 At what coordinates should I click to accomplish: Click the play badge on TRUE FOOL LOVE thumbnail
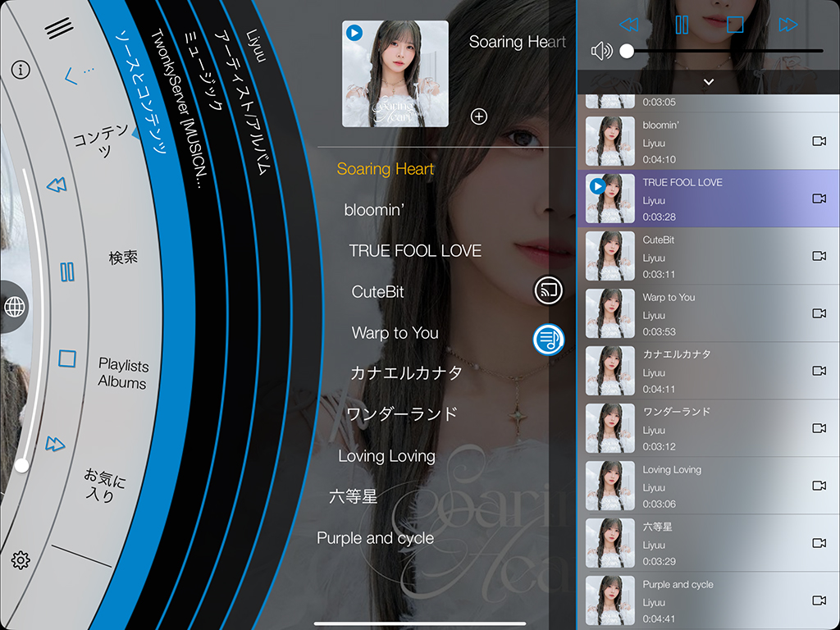597,186
